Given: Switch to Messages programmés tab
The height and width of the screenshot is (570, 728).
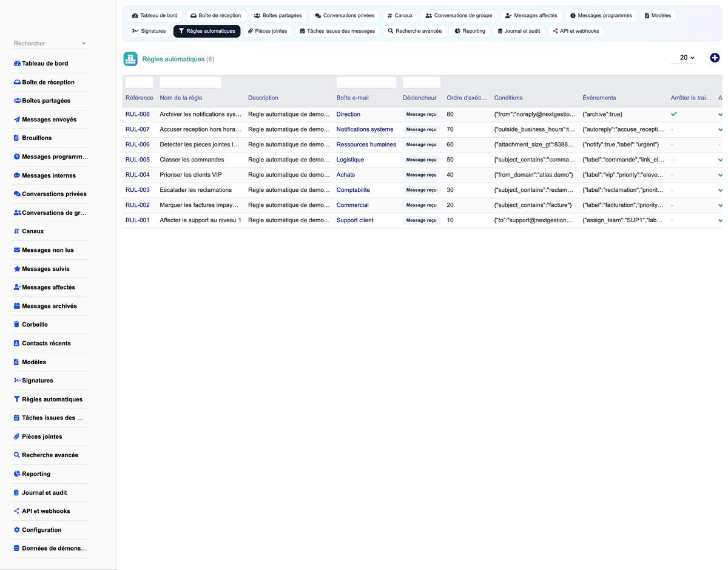Looking at the screenshot, I should [x=601, y=15].
